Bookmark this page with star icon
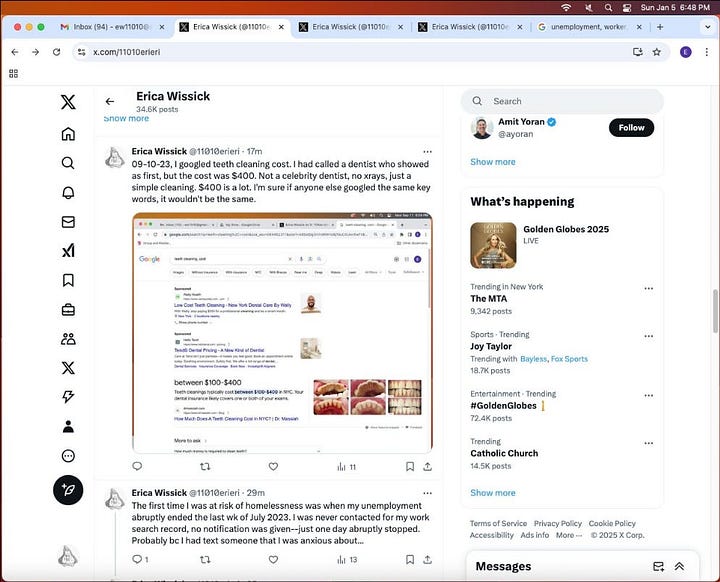 (x=657, y=52)
